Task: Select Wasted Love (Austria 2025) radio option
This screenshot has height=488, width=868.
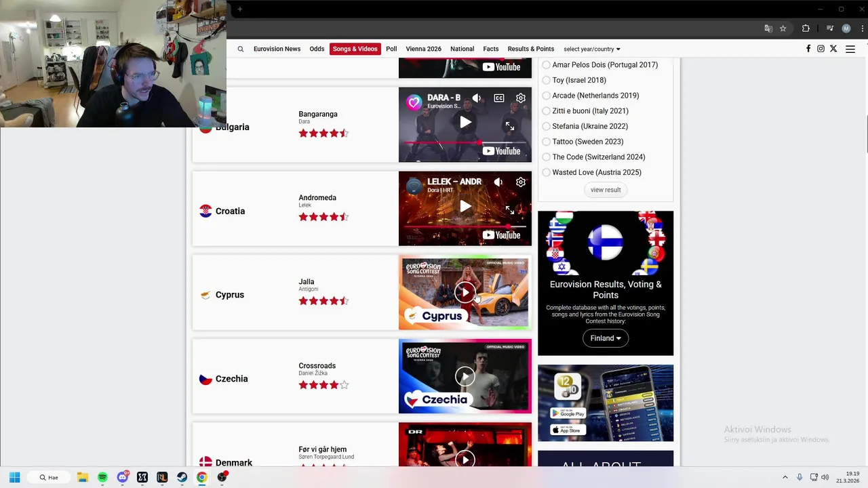Action: 547,172
